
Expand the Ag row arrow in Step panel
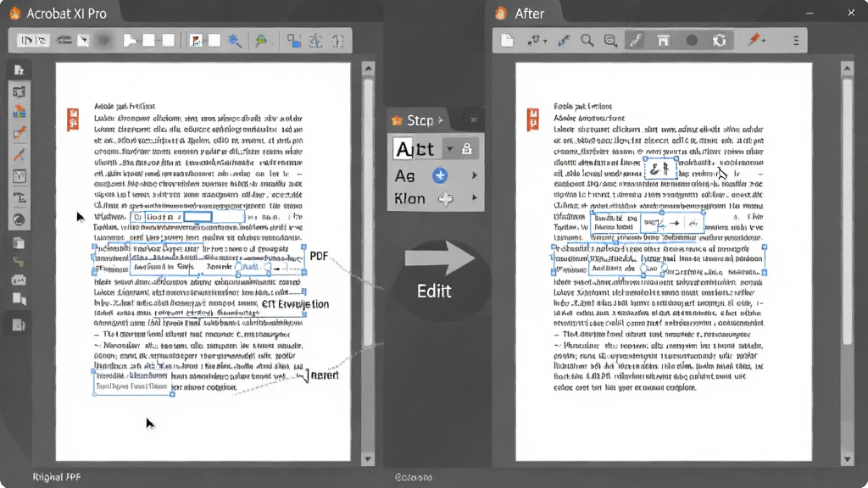pos(475,175)
